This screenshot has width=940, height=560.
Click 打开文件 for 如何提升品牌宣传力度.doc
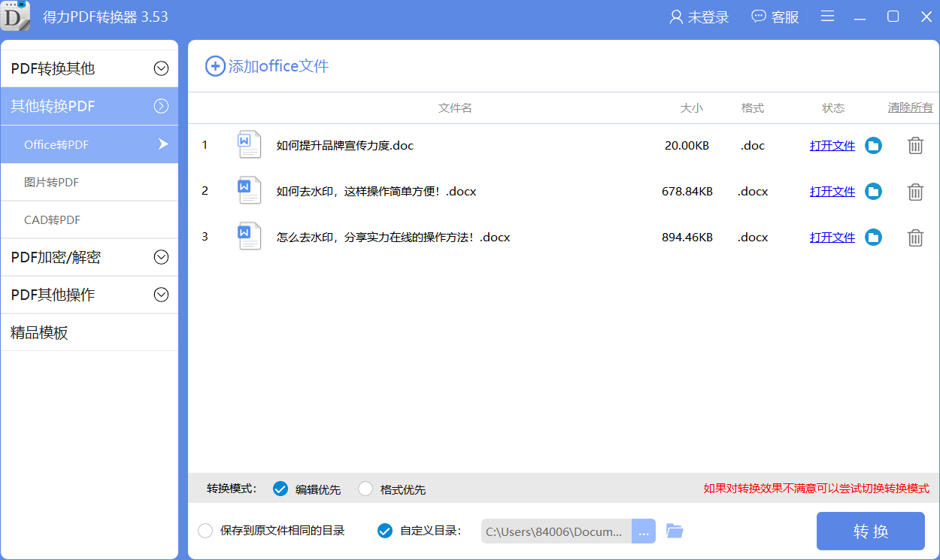click(x=832, y=146)
